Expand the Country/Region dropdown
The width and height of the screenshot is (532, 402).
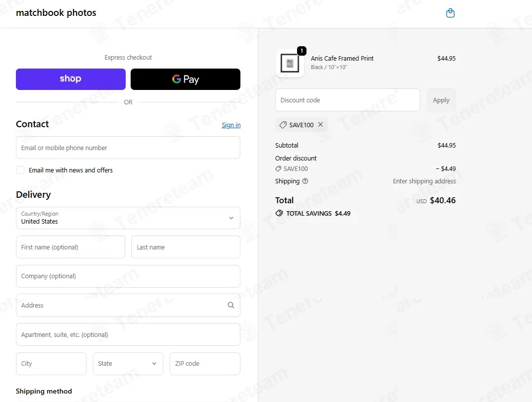(128, 218)
